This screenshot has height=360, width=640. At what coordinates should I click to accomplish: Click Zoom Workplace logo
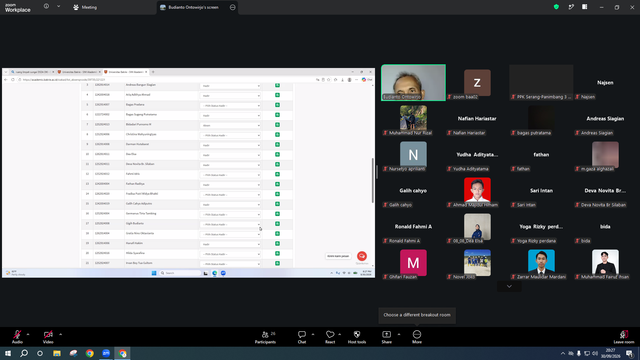point(18,8)
